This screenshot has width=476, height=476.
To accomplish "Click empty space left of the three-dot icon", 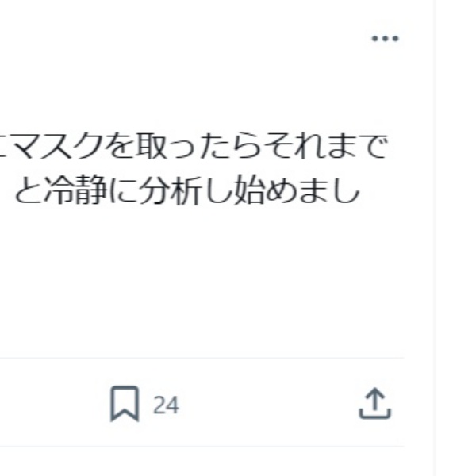I will click(238, 39).
